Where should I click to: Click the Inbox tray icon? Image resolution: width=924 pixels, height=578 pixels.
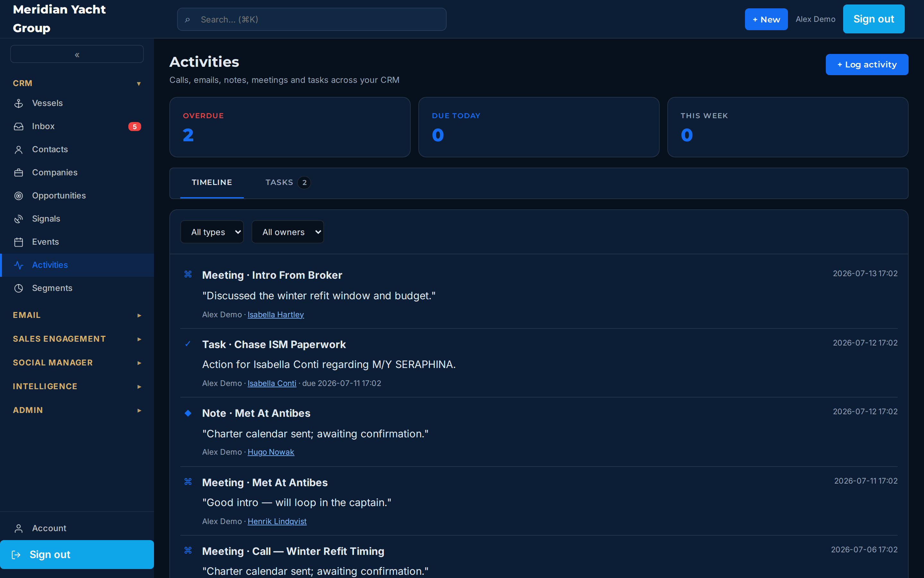click(19, 127)
